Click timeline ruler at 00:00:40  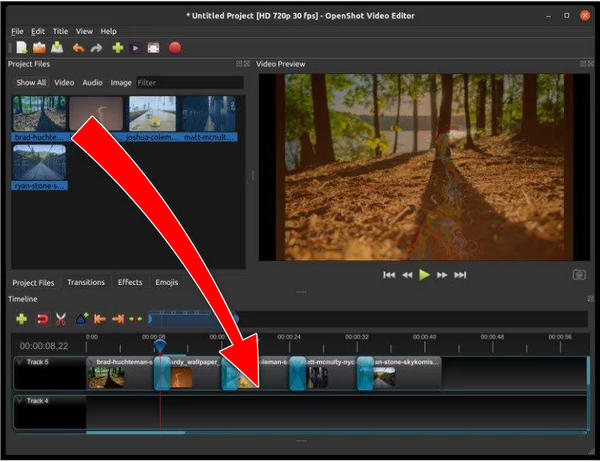(x=424, y=337)
